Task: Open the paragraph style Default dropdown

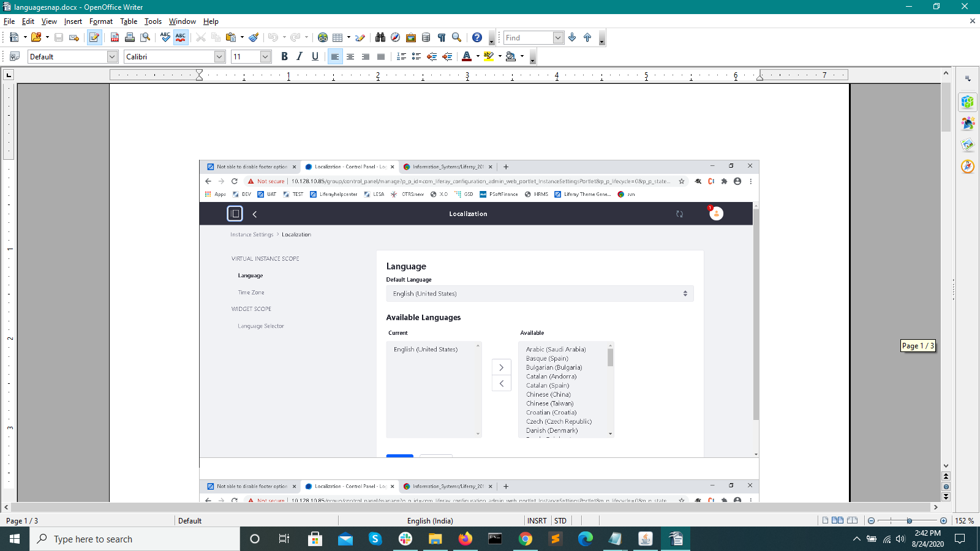Action: pyautogui.click(x=112, y=56)
